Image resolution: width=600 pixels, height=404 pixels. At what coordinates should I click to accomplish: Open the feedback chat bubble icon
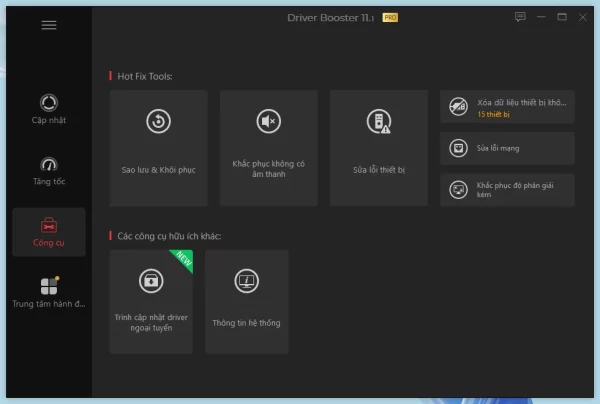520,17
